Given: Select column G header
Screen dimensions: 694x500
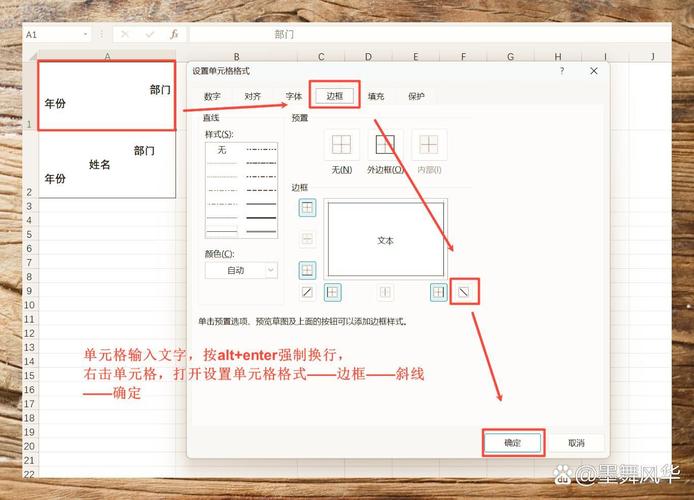Looking at the screenshot, I should (511, 57).
